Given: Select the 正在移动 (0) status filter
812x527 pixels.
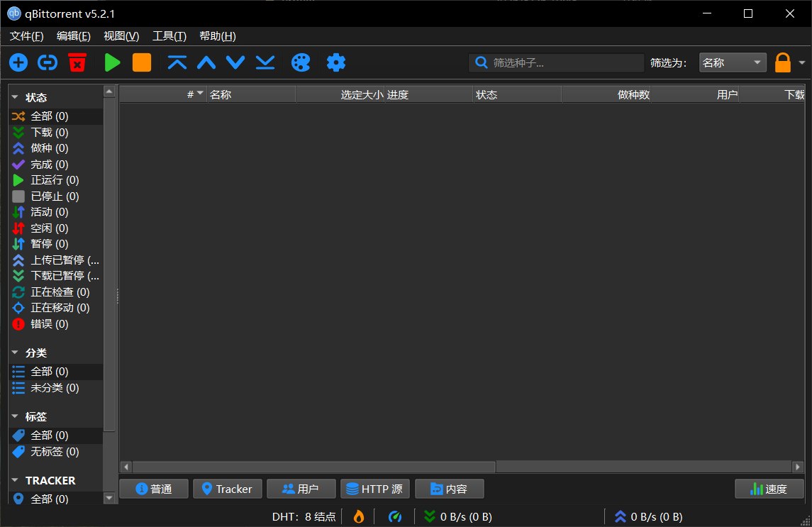Looking at the screenshot, I should click(x=56, y=308).
